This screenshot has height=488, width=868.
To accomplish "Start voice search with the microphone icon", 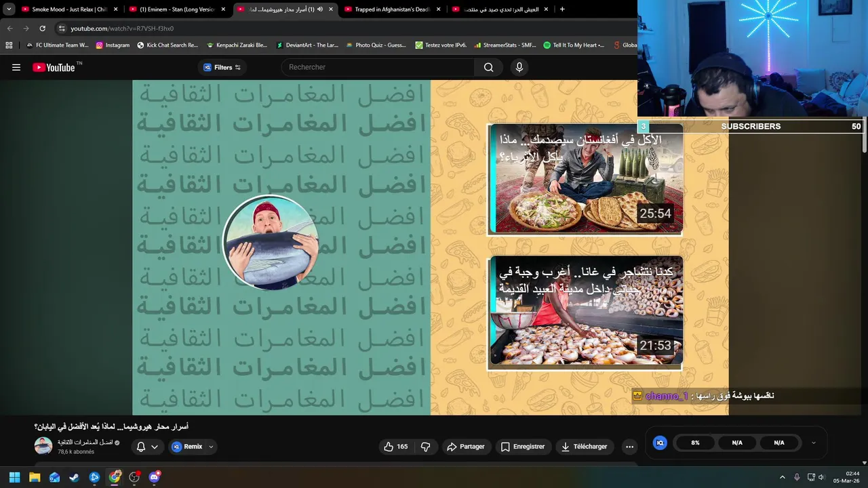I will (x=519, y=67).
